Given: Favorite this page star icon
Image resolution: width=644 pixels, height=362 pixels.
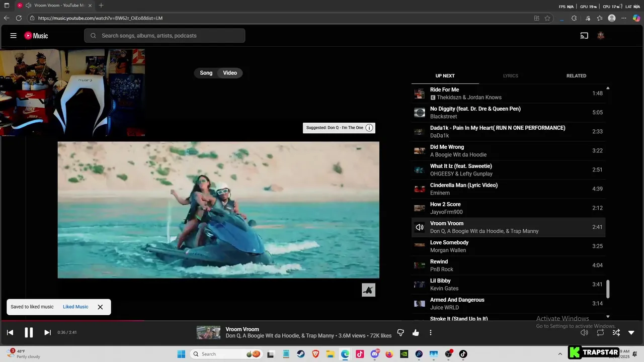Looking at the screenshot, I should pyautogui.click(x=547, y=18).
